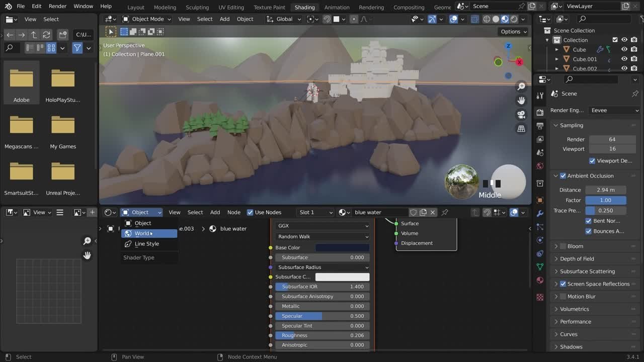The width and height of the screenshot is (644, 362).
Task: Disable render visibility camera for Cube.002
Action: 634,68
